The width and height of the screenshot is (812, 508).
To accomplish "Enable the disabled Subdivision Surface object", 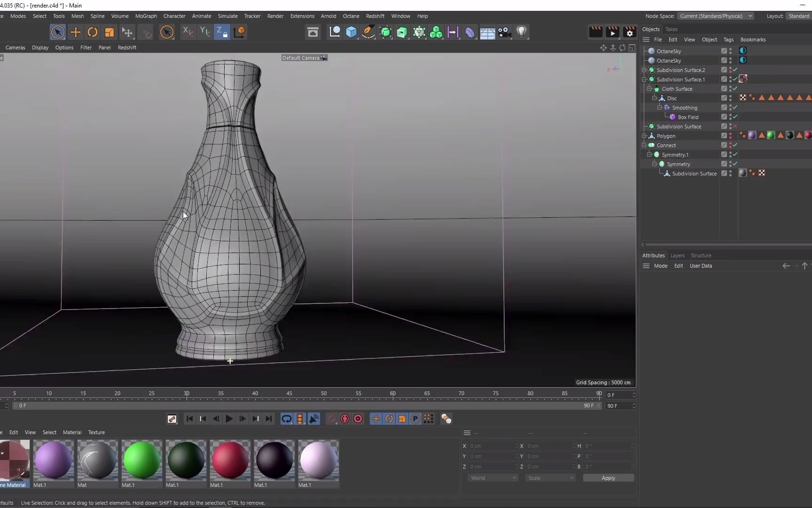I will pos(735,126).
